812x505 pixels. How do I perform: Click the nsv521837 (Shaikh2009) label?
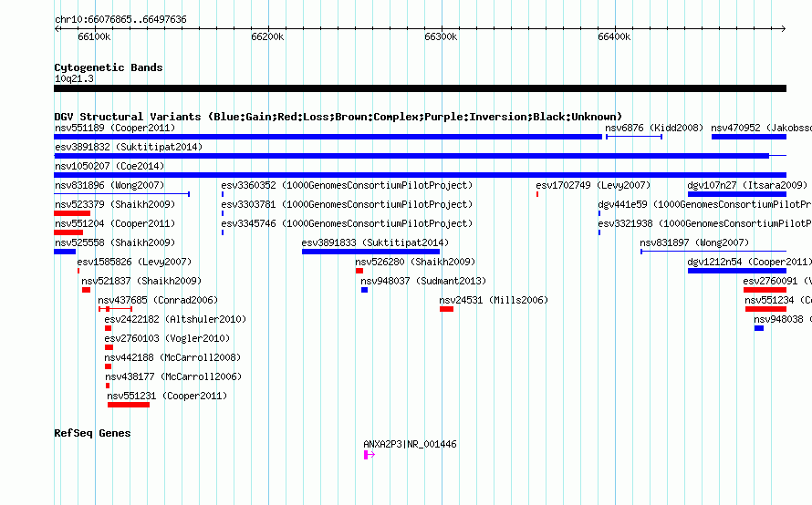coord(141,281)
